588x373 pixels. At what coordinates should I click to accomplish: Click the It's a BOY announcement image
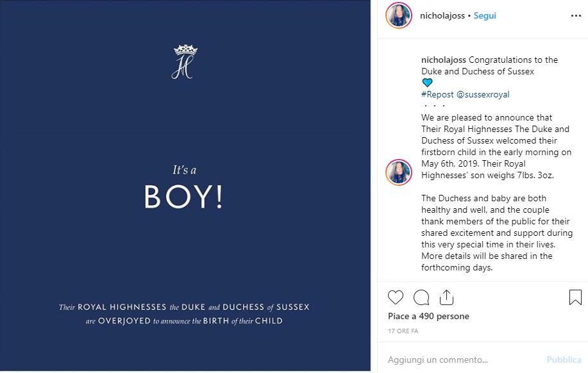186,186
